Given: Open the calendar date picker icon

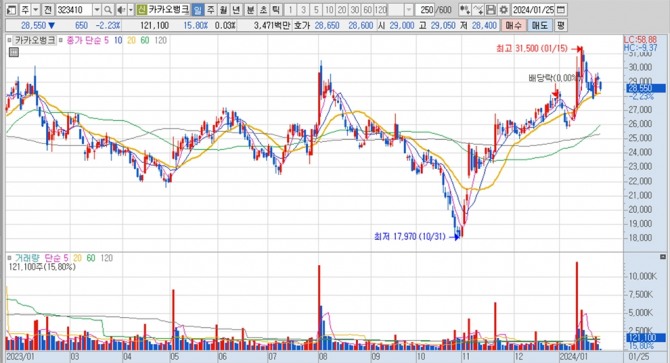Looking at the screenshot, I should click(x=561, y=9).
